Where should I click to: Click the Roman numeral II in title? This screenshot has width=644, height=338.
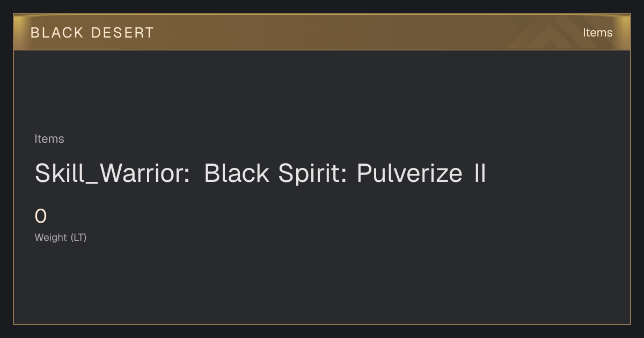coord(480,173)
